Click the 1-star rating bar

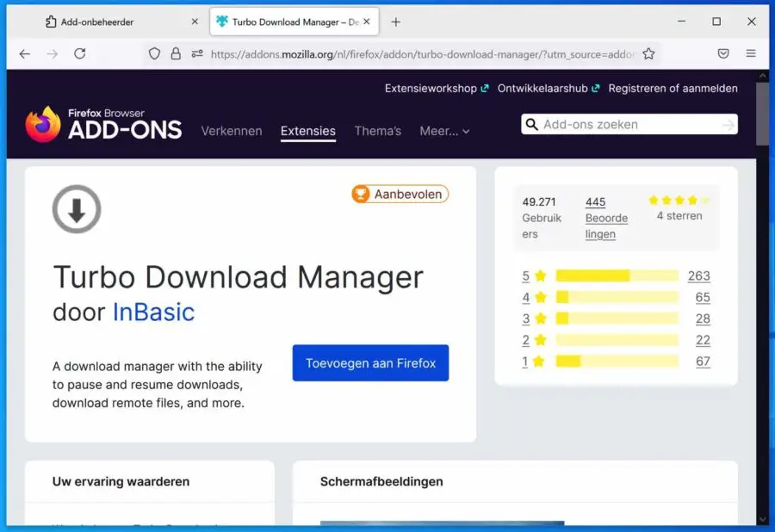point(617,362)
